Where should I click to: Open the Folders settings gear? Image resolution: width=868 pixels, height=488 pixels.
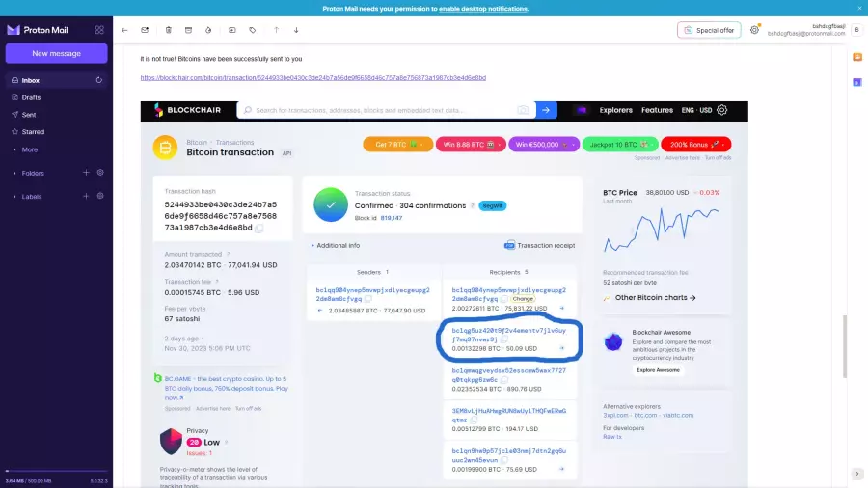pyautogui.click(x=100, y=173)
